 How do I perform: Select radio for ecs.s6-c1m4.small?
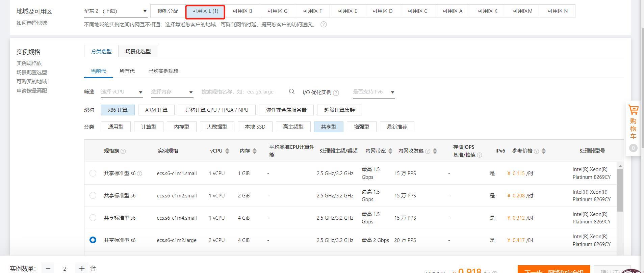(x=93, y=218)
